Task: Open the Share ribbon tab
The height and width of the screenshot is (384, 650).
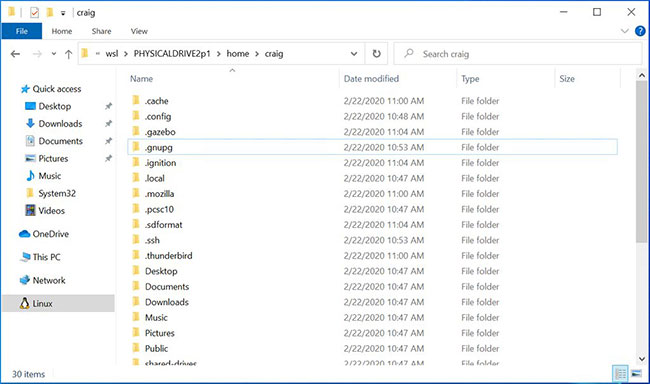Action: [x=101, y=31]
